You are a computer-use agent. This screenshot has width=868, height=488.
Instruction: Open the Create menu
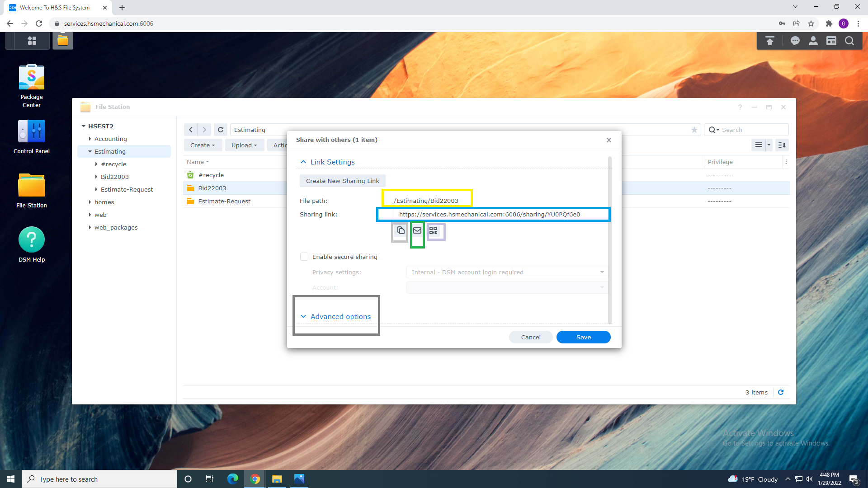coord(202,145)
